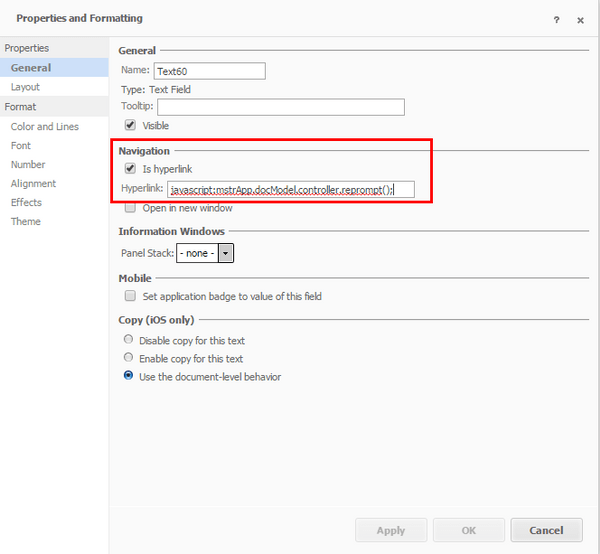The height and width of the screenshot is (554, 600).
Task: Open the Effects format section
Action: coord(26,203)
